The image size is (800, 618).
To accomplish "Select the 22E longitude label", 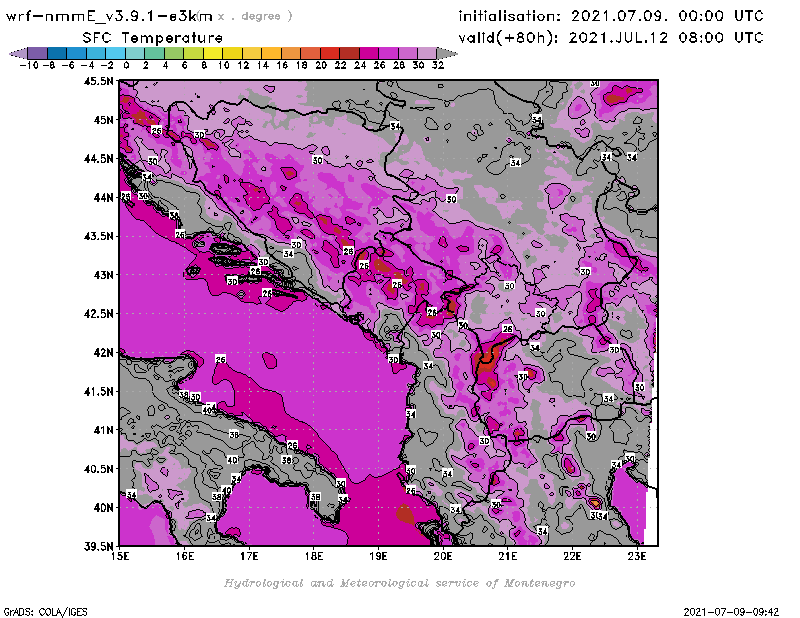I will pyautogui.click(x=572, y=556).
